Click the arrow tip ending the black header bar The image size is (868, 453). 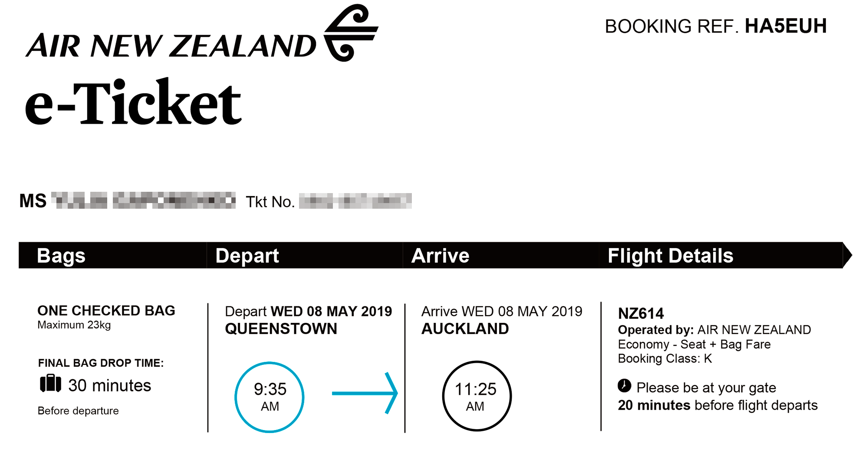coord(848,255)
